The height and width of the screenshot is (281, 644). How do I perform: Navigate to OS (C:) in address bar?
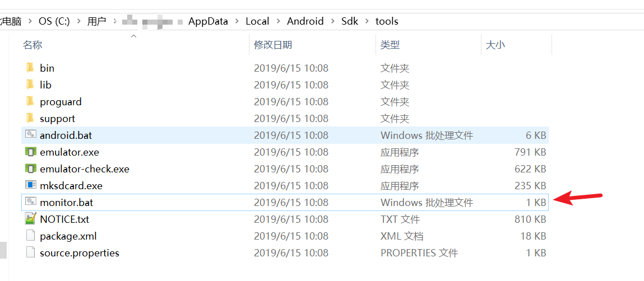pyautogui.click(x=54, y=21)
